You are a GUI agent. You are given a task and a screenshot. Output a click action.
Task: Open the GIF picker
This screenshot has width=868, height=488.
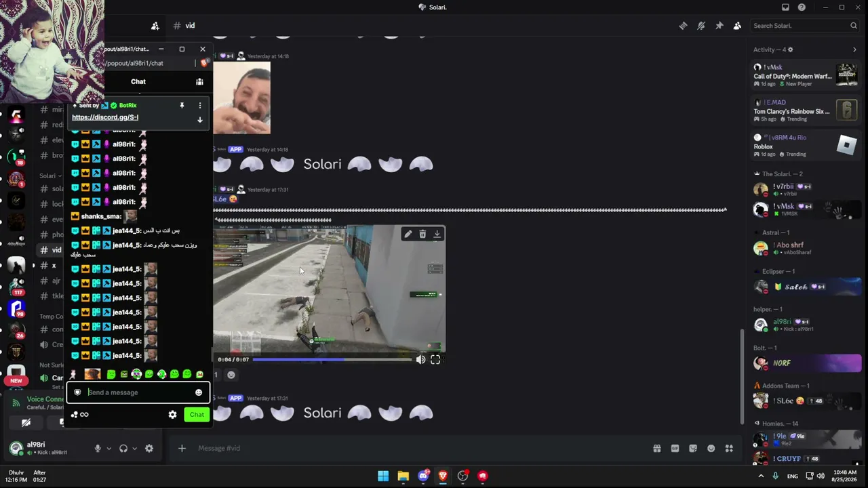675,448
